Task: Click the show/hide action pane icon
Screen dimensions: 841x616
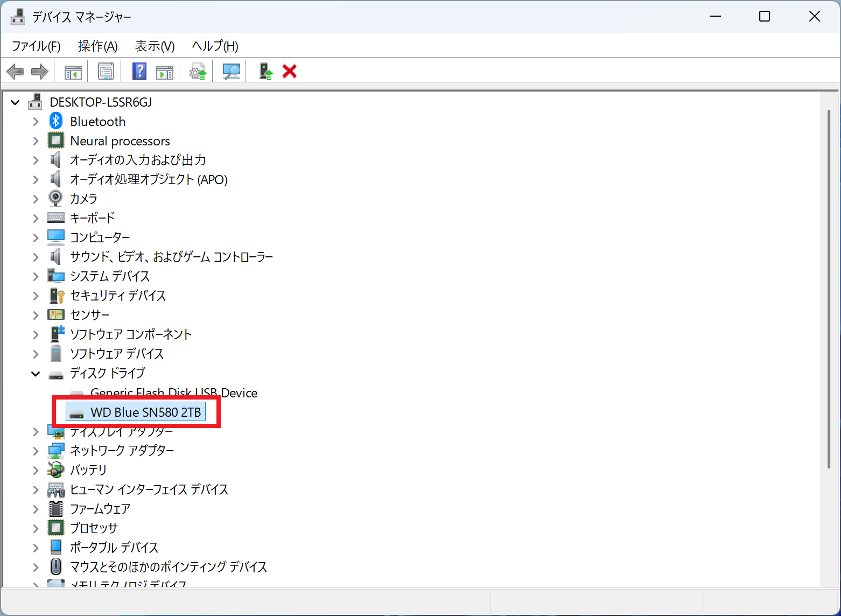Action: (164, 71)
